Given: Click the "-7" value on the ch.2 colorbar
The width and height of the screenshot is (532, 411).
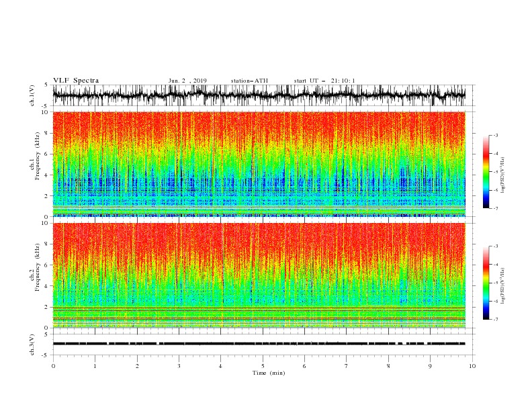Looking at the screenshot, I should 496,319.
